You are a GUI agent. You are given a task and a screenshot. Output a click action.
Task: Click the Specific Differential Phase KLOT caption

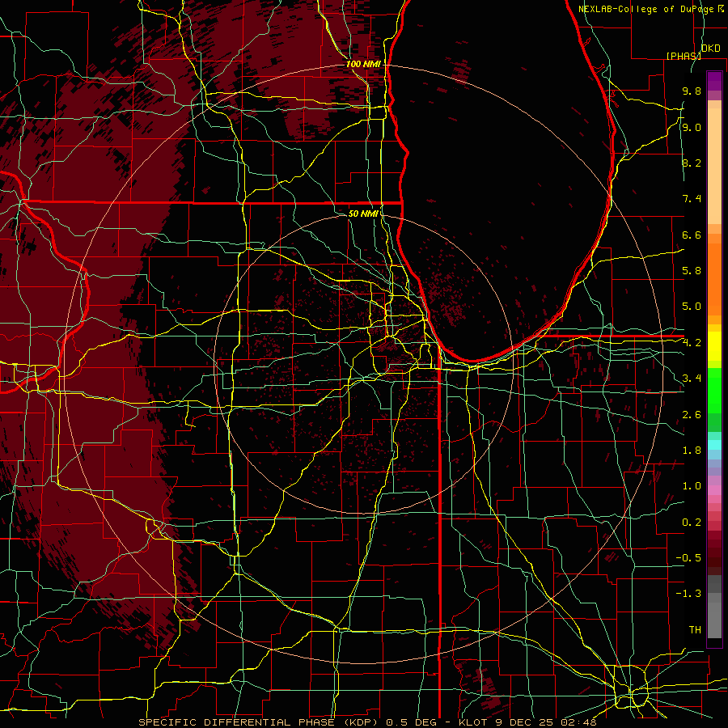pyautogui.click(x=368, y=722)
